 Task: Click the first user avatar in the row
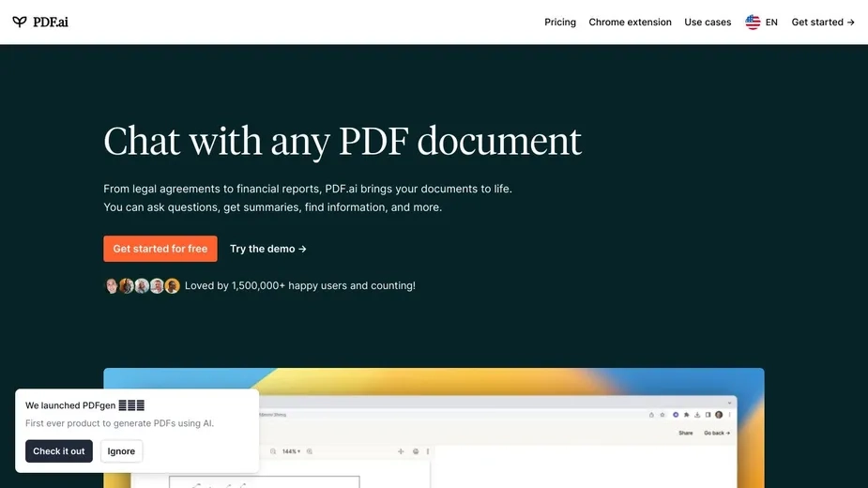click(112, 286)
